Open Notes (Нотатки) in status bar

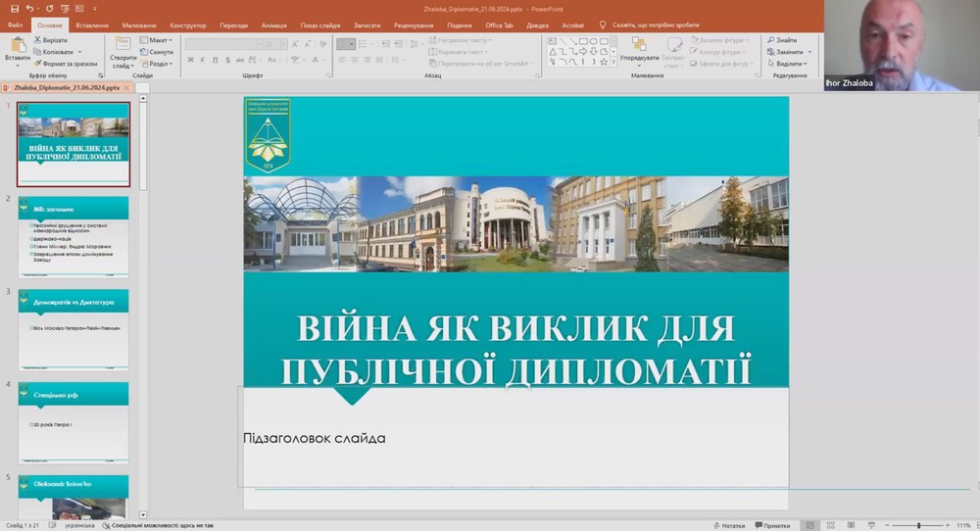[729, 525]
